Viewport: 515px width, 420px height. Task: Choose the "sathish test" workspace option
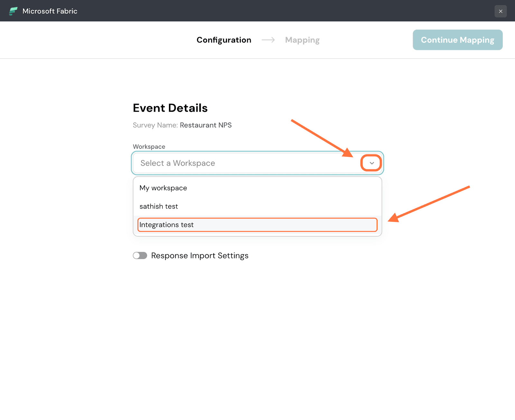tap(159, 206)
